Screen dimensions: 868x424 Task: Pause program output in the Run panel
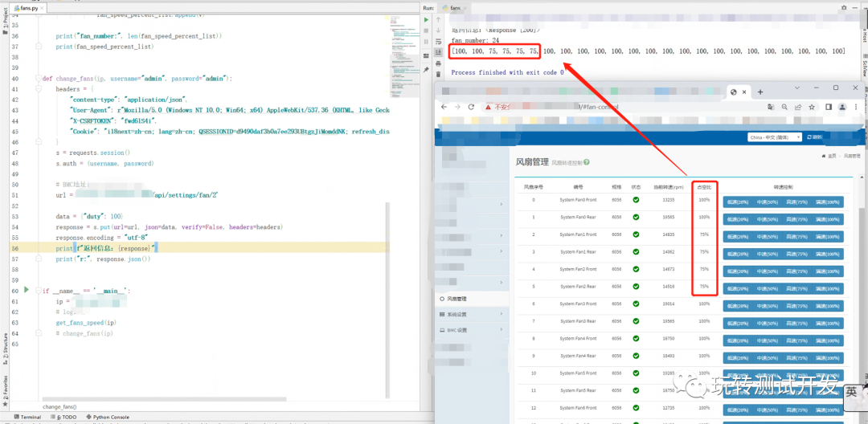coord(426,42)
